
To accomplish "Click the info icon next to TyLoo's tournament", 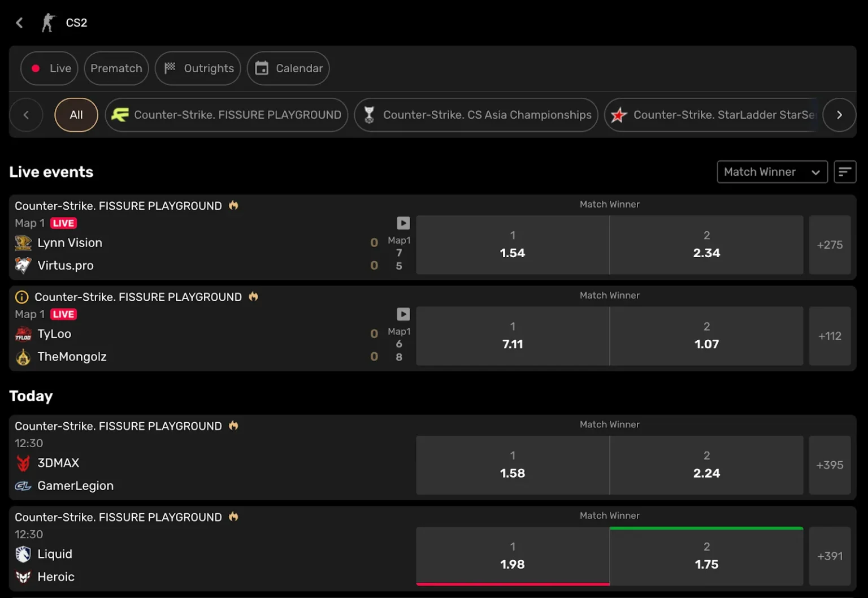I will pyautogui.click(x=21, y=296).
